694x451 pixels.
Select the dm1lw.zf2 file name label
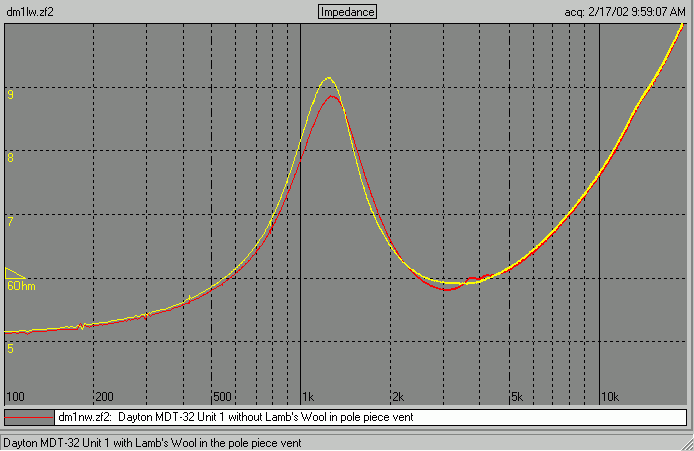point(30,12)
